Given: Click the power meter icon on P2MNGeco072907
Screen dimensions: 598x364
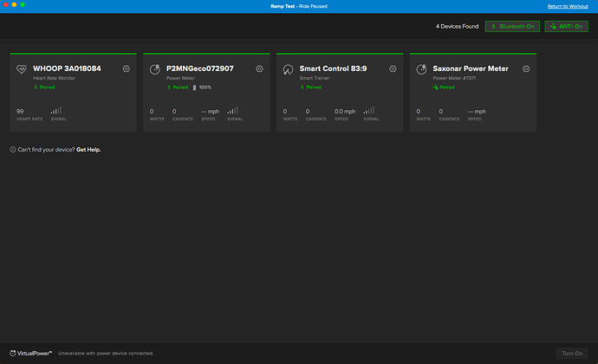Looking at the screenshot, I should coord(155,69).
